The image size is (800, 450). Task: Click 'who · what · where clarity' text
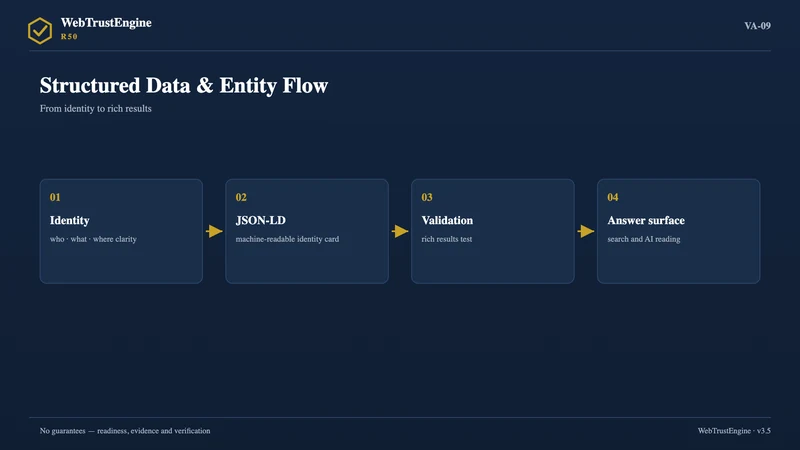tap(93, 239)
